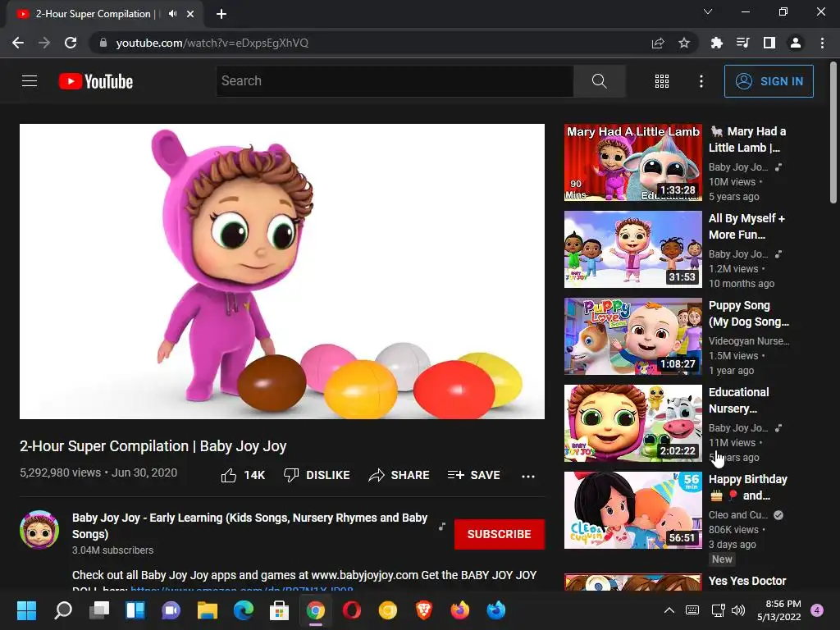Click the main video player
840x630 pixels.
click(x=282, y=271)
